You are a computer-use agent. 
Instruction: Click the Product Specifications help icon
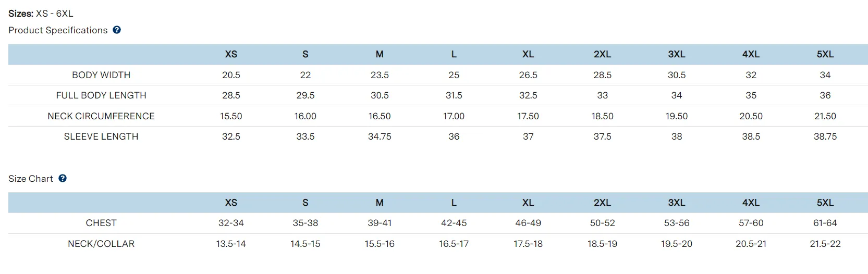[x=117, y=30]
